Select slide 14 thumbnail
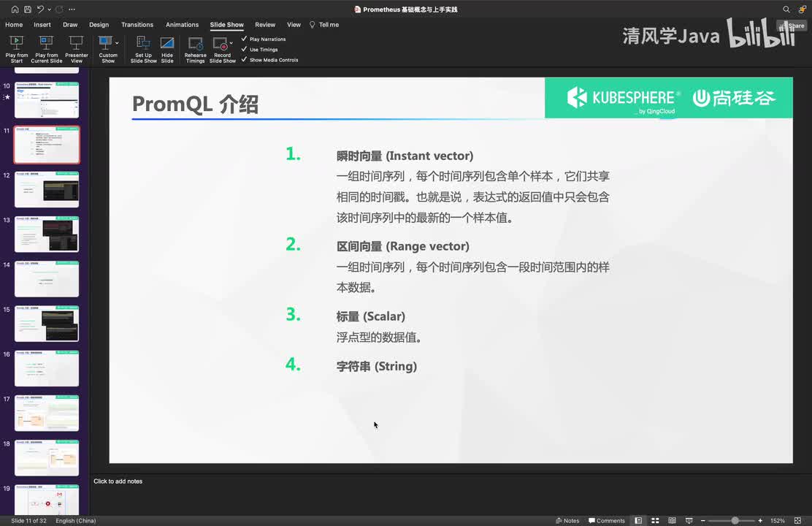 point(47,279)
